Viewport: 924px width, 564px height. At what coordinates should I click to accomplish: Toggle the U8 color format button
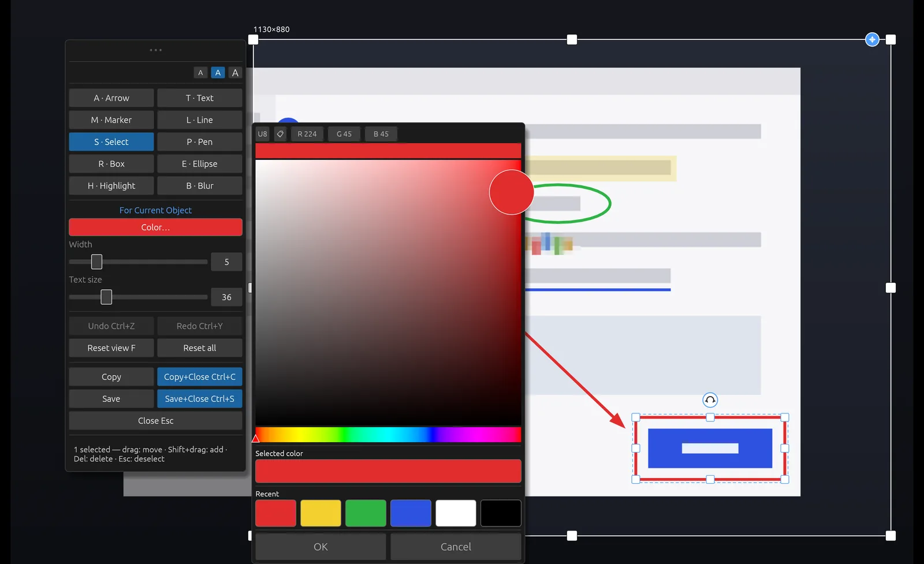tap(263, 134)
